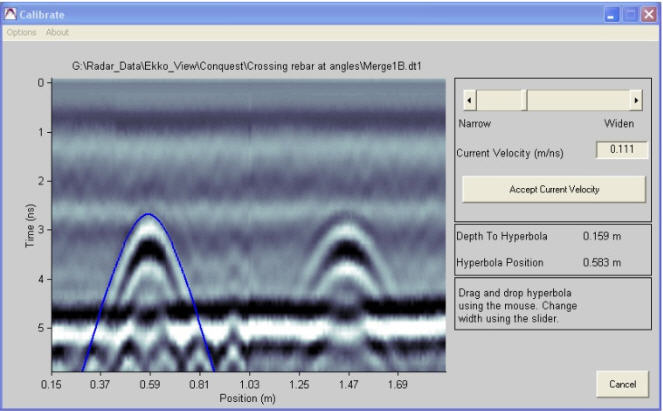
Task: Click the Depth To Hyperbola value 0.159 m
Action: (602, 236)
